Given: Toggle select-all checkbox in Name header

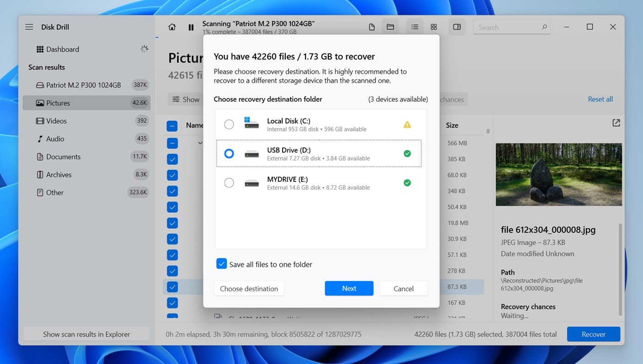Looking at the screenshot, I should pyautogui.click(x=172, y=125).
